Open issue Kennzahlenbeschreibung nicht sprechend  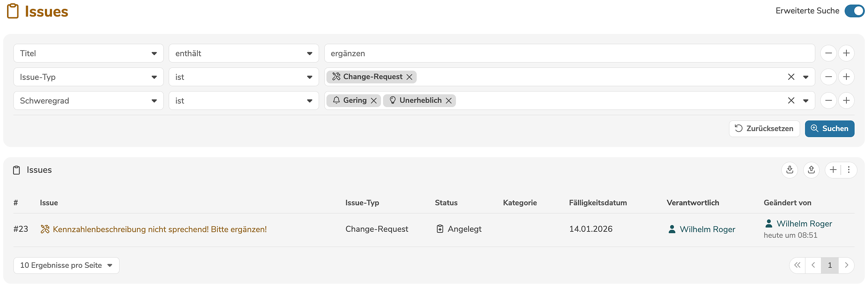click(160, 229)
